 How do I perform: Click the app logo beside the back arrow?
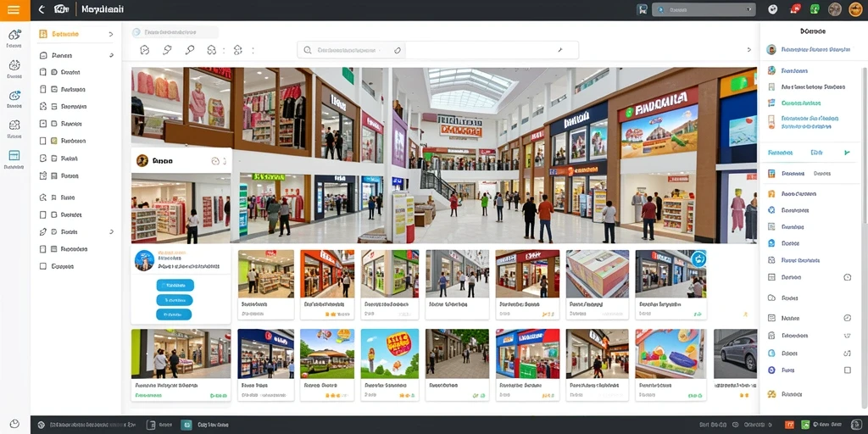click(x=61, y=9)
